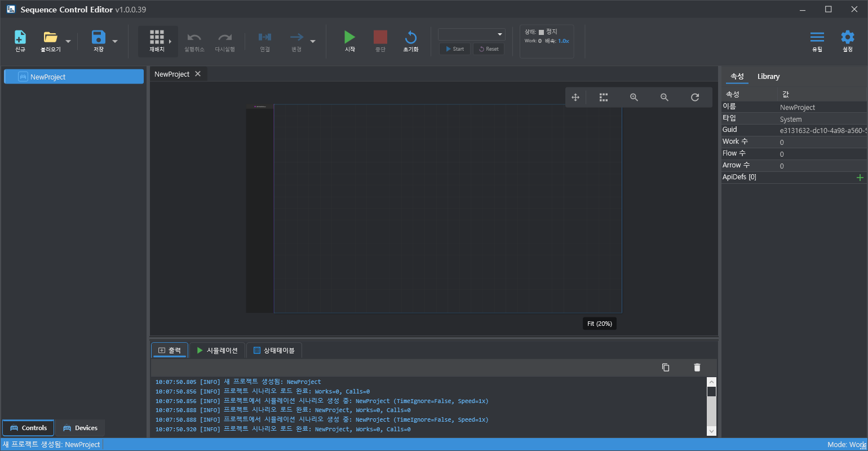Zoom in on the canvas

click(x=634, y=98)
